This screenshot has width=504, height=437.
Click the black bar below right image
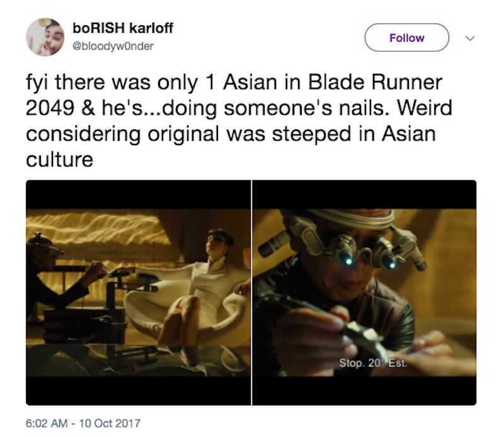pos(364,391)
